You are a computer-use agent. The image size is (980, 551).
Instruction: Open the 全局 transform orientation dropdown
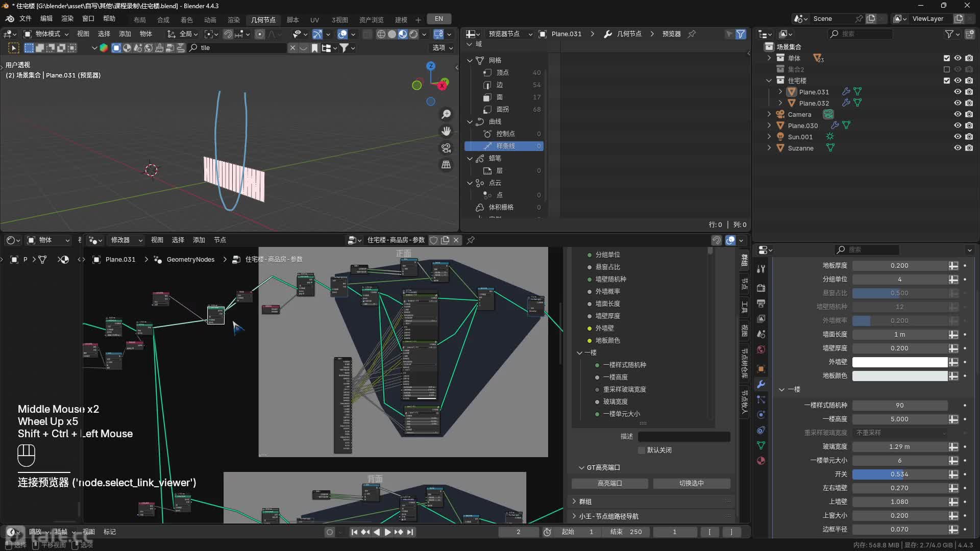pyautogui.click(x=182, y=34)
